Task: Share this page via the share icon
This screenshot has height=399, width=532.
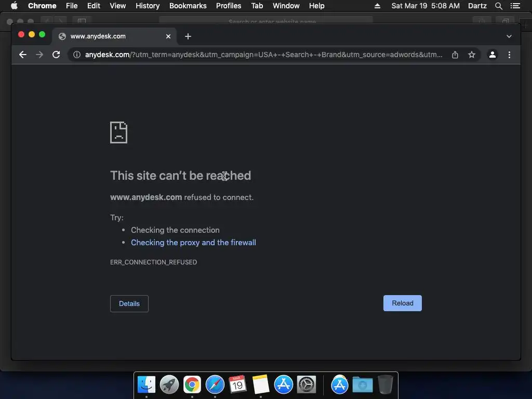Action: tap(455, 55)
